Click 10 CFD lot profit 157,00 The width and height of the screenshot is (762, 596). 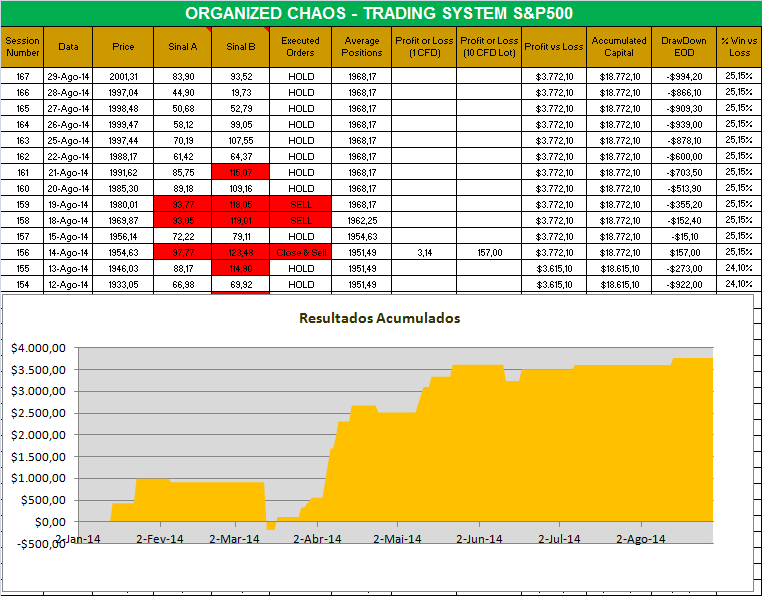[489, 252]
